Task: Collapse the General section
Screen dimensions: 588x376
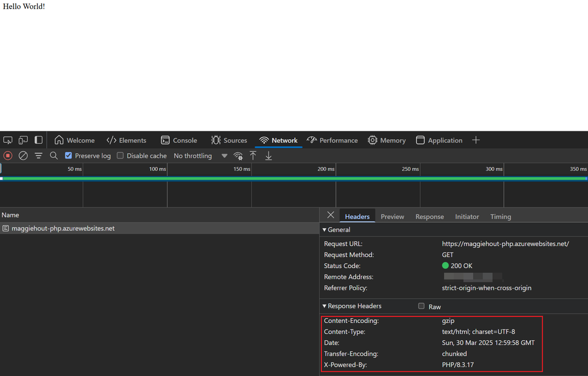Action: (x=336, y=229)
